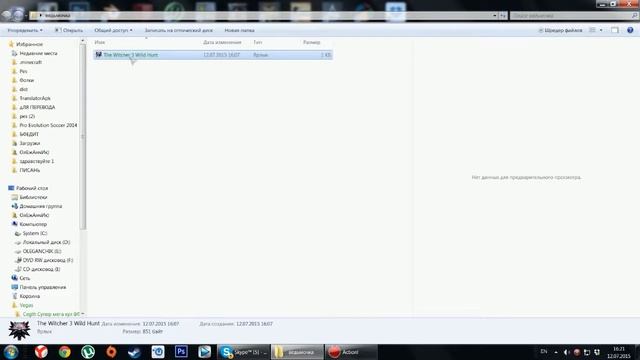Sort by the Размер (Size) column header
Viewport: 640px width, 360px height.
(311, 42)
